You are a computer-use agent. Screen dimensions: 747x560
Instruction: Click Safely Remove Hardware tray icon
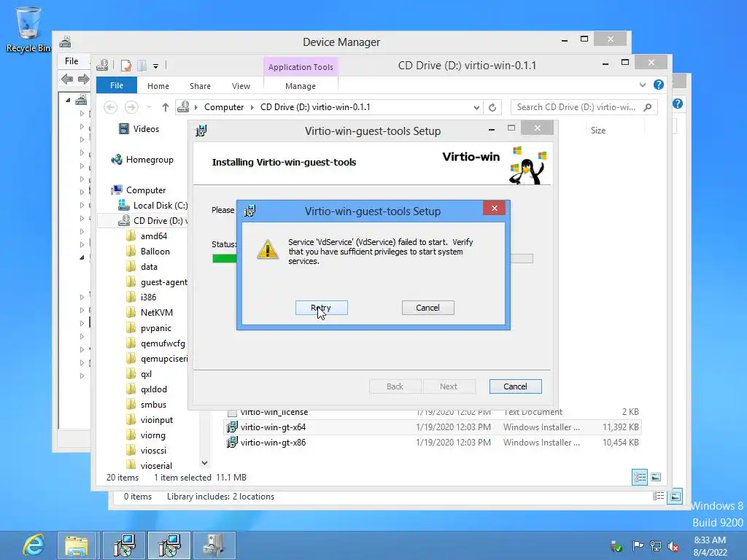click(x=616, y=546)
